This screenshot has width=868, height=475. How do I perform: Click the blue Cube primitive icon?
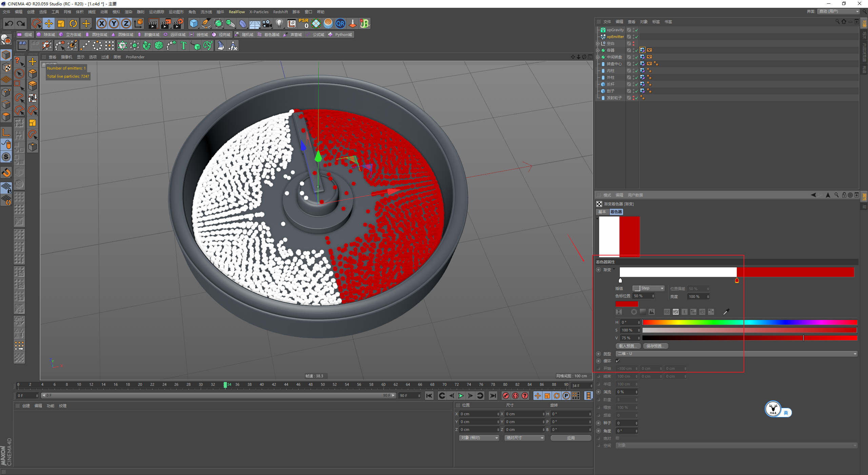coord(194,23)
